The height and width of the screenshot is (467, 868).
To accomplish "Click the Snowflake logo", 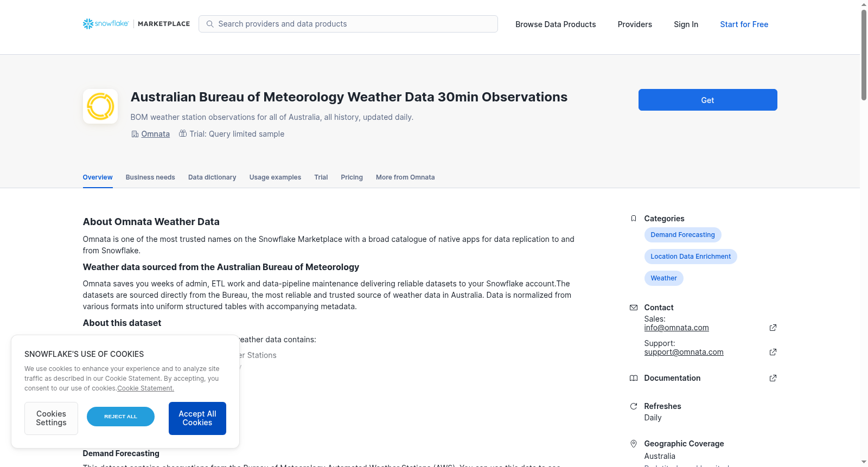I will click(x=106, y=24).
